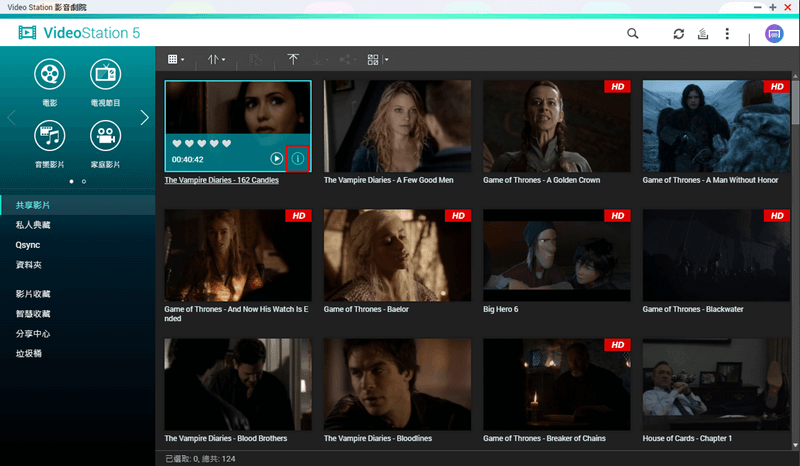Click Big Hero 6 title text
This screenshot has height=466, width=800.
tap(501, 309)
